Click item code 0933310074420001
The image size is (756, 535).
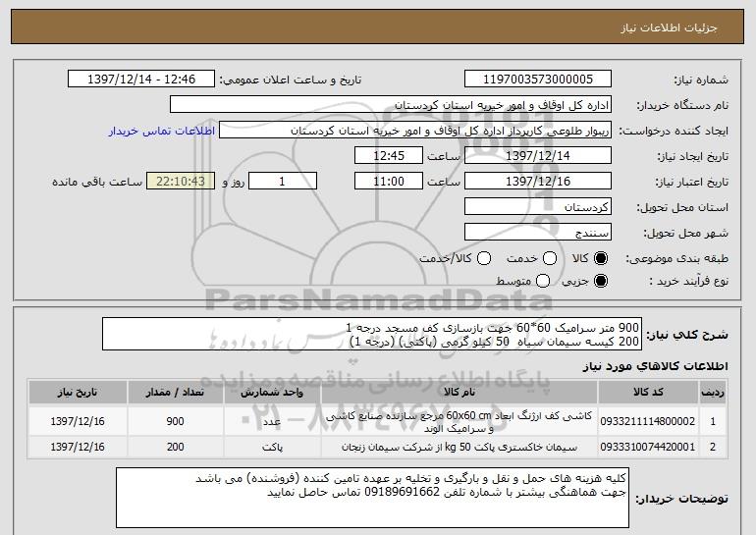click(648, 447)
